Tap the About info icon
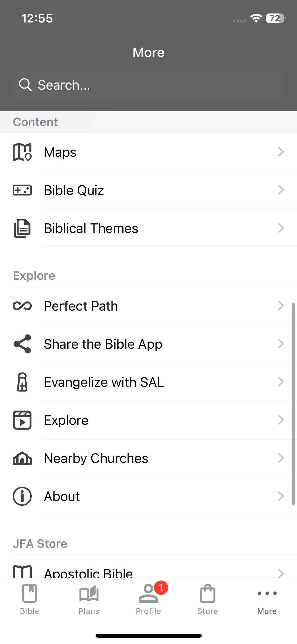 (22, 496)
